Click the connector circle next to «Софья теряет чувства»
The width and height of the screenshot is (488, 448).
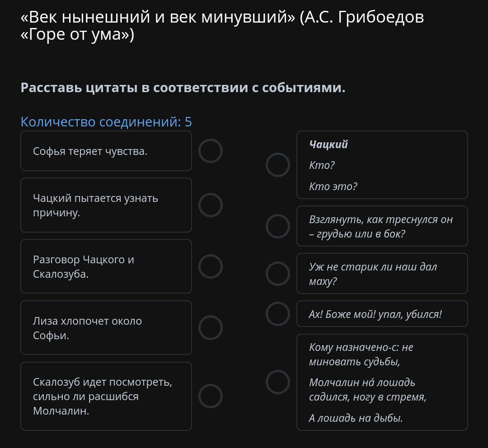(211, 151)
